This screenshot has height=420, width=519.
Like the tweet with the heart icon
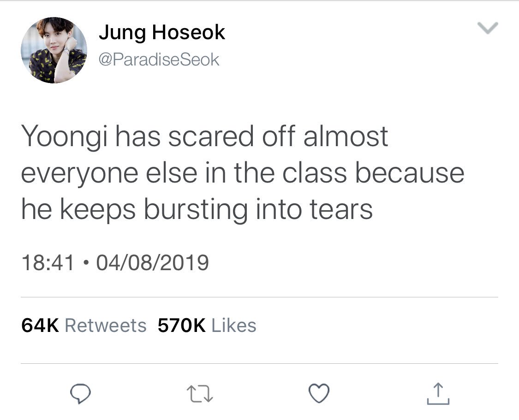[x=319, y=393]
